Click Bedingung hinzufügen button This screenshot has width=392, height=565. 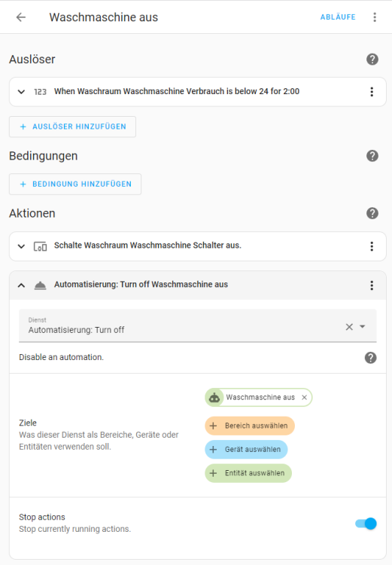coord(75,184)
